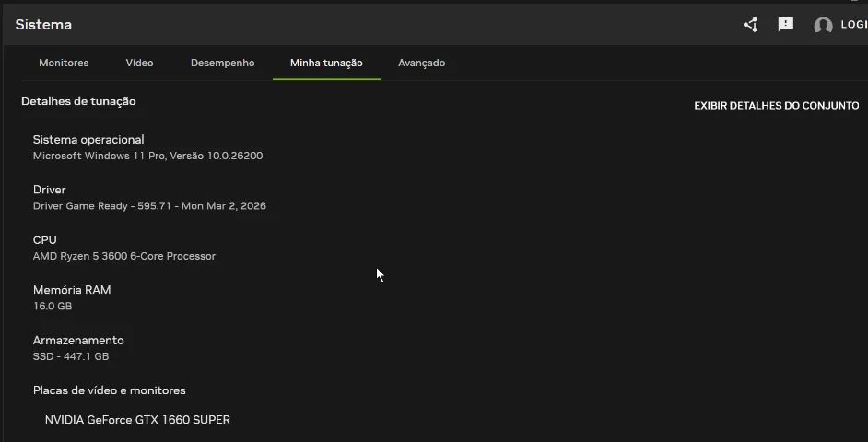
Task: Switch to the Monitores tab
Action: pyautogui.click(x=64, y=63)
